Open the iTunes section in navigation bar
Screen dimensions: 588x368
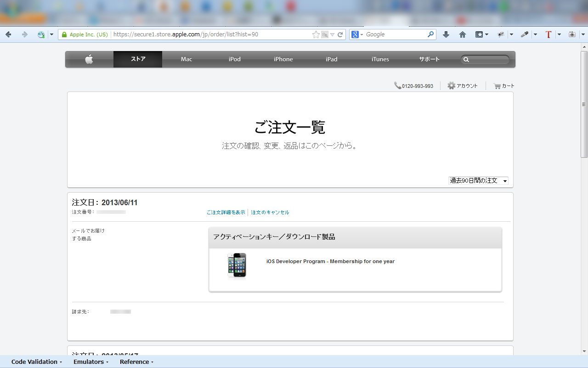380,59
